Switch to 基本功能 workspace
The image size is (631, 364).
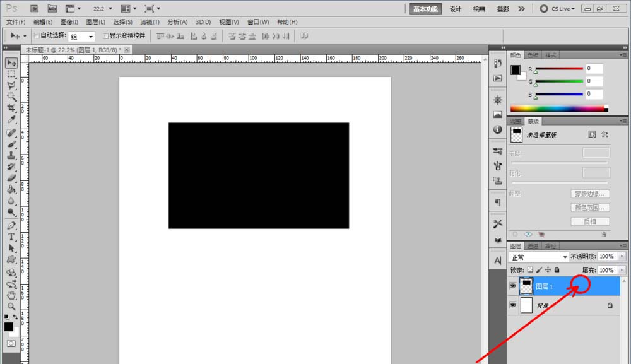(x=425, y=9)
